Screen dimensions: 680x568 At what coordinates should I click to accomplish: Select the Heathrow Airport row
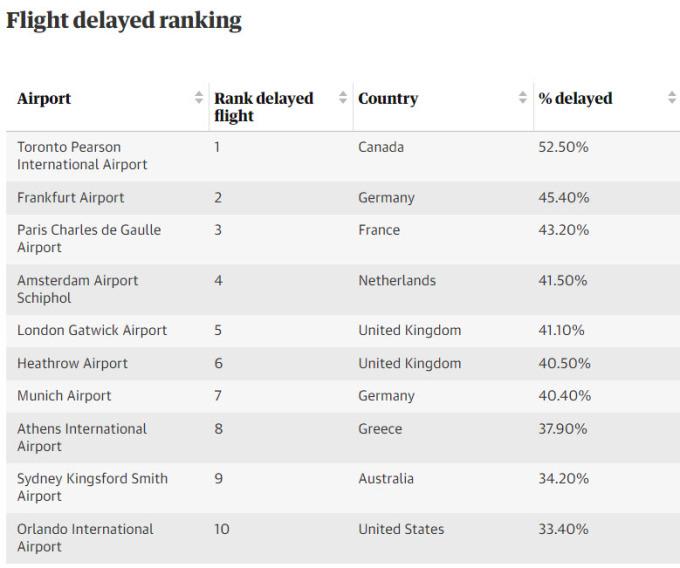72,364
